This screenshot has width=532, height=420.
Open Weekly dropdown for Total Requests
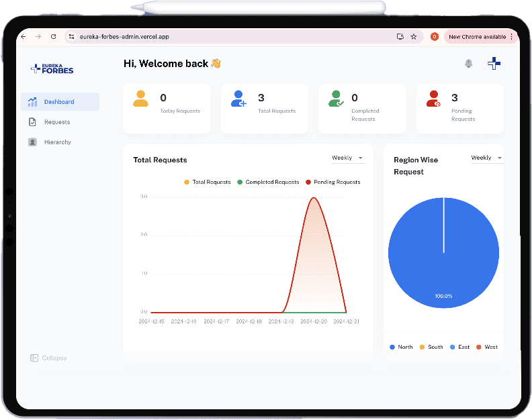click(x=347, y=158)
